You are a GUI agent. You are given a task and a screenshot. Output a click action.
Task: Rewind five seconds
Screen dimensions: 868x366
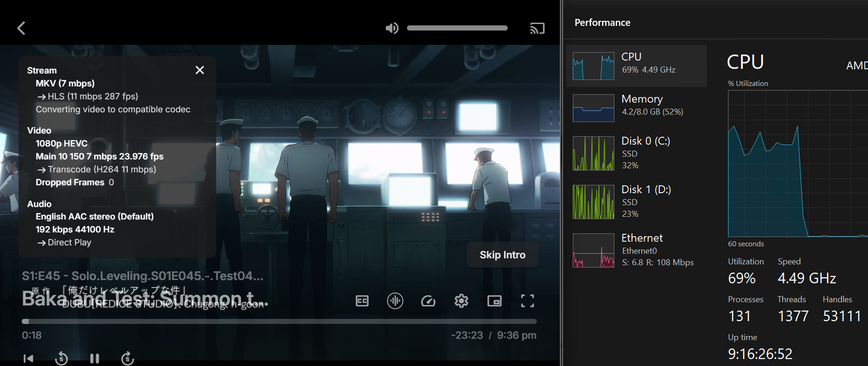[61, 359]
